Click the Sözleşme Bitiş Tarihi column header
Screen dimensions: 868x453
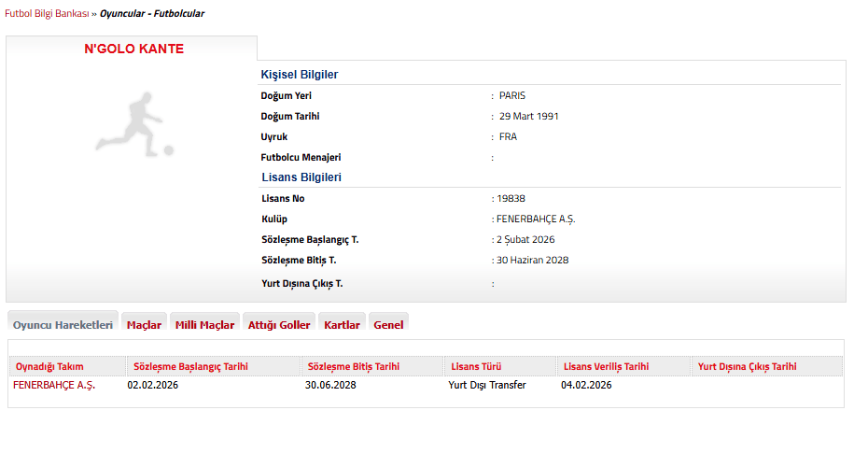[x=352, y=366]
